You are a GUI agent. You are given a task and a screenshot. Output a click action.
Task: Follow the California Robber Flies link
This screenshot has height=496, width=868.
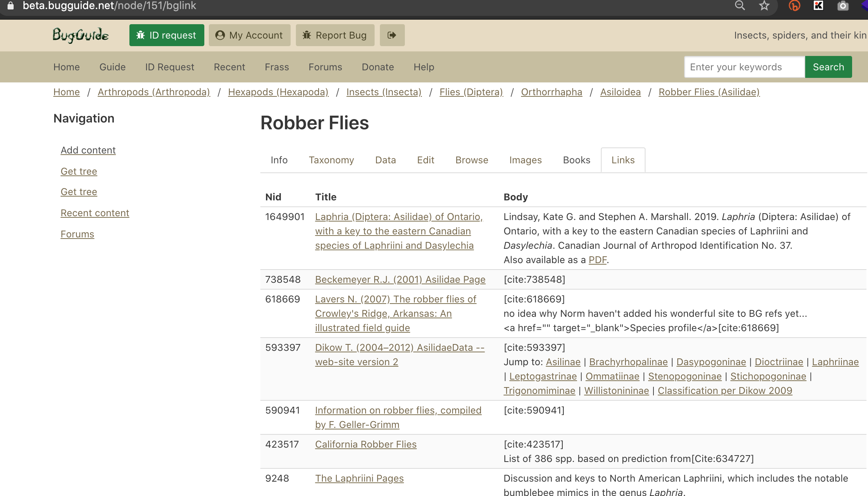pyautogui.click(x=366, y=444)
